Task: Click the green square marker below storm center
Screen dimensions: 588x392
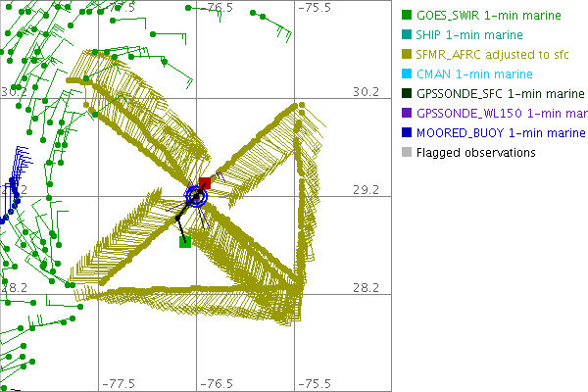Action: click(x=184, y=242)
